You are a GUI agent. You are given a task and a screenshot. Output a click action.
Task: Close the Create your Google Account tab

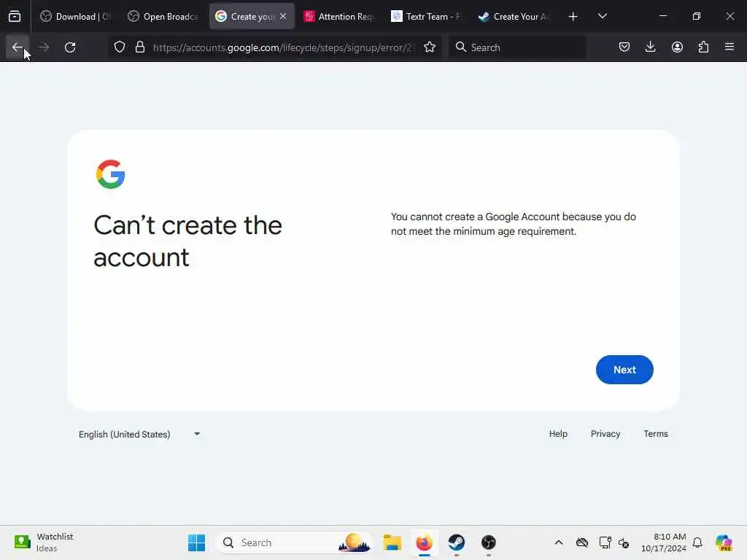(283, 16)
